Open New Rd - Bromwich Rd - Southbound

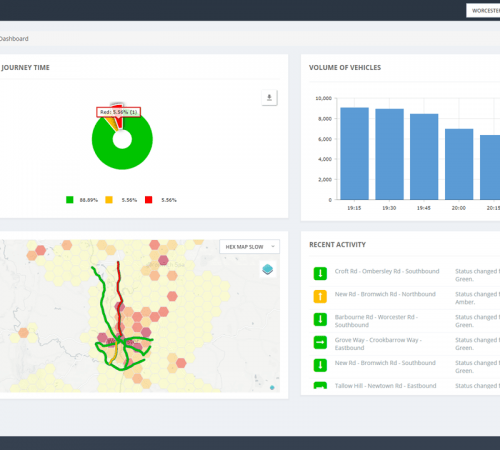[x=385, y=363]
